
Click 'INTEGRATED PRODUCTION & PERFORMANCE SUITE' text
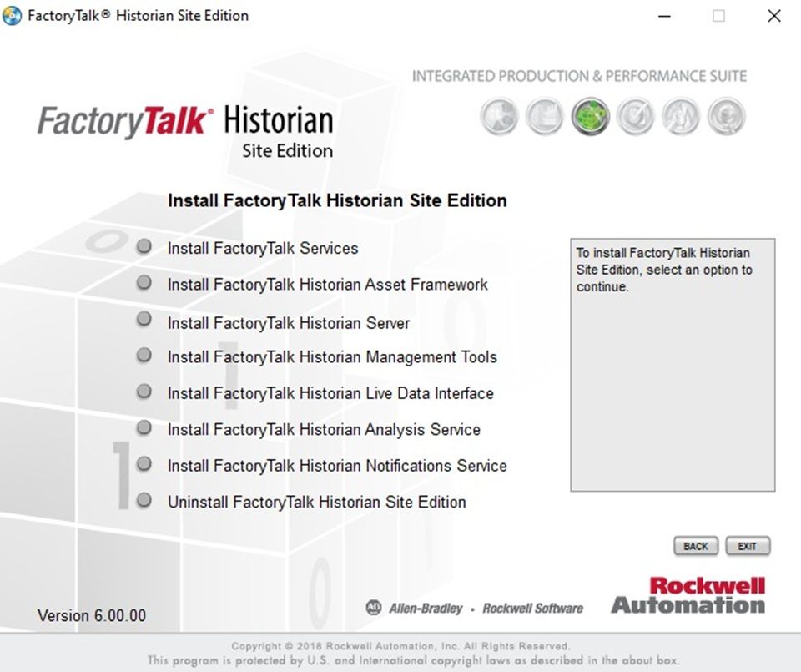pos(579,76)
